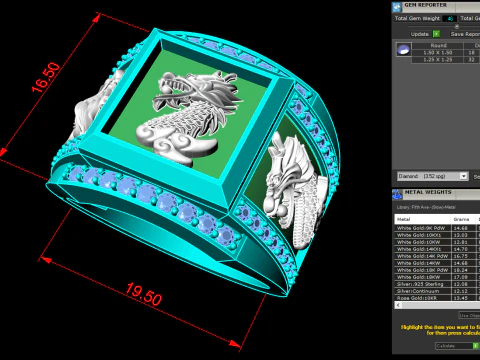Screen dimensions: 480x360
Task: Click the green arrow beside Calculate
Action: click(476, 346)
